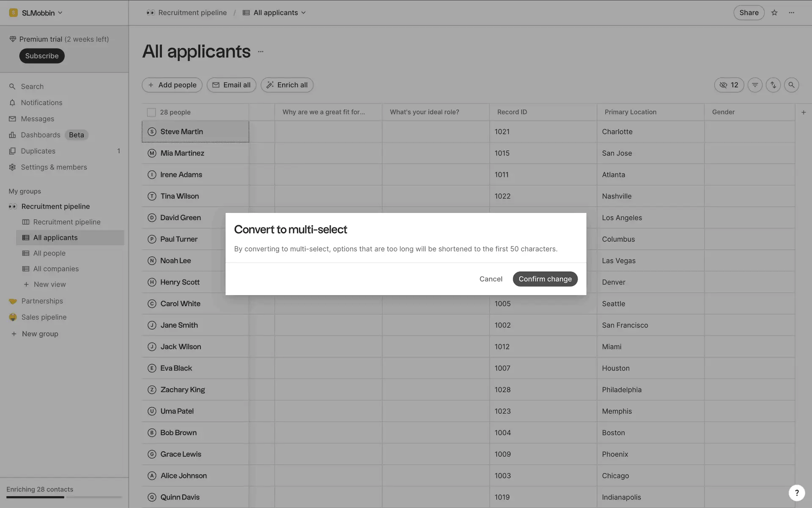Expand the Partnerships group in the sidebar
812x508 pixels.
point(42,301)
